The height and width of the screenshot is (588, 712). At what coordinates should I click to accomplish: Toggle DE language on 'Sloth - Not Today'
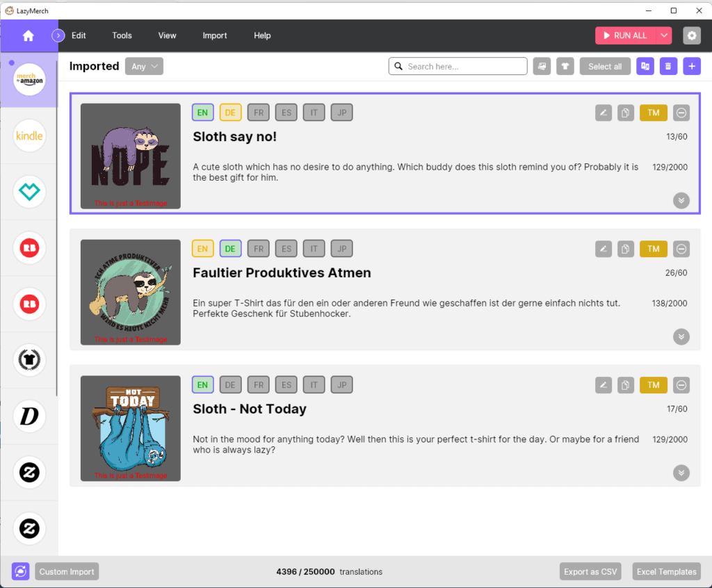point(230,385)
